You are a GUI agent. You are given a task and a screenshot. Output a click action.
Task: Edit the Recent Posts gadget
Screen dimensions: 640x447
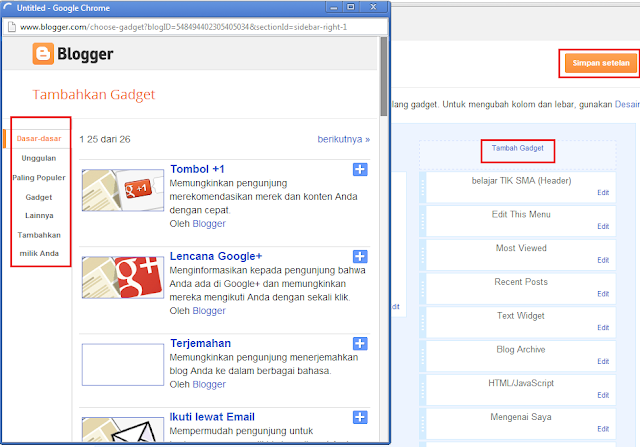click(603, 294)
